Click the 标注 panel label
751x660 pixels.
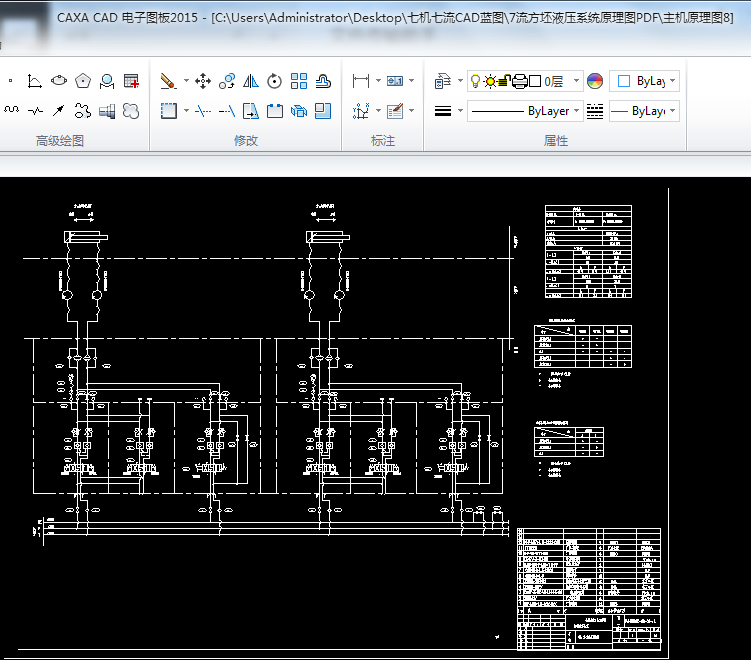click(383, 141)
